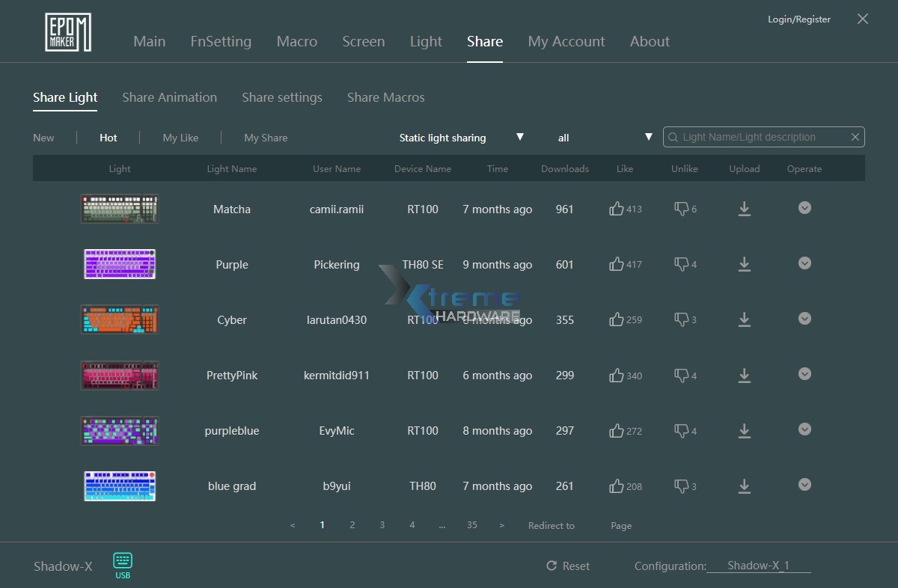The image size is (898, 588).
Task: Download the blue grad light profile
Action: [x=744, y=486]
